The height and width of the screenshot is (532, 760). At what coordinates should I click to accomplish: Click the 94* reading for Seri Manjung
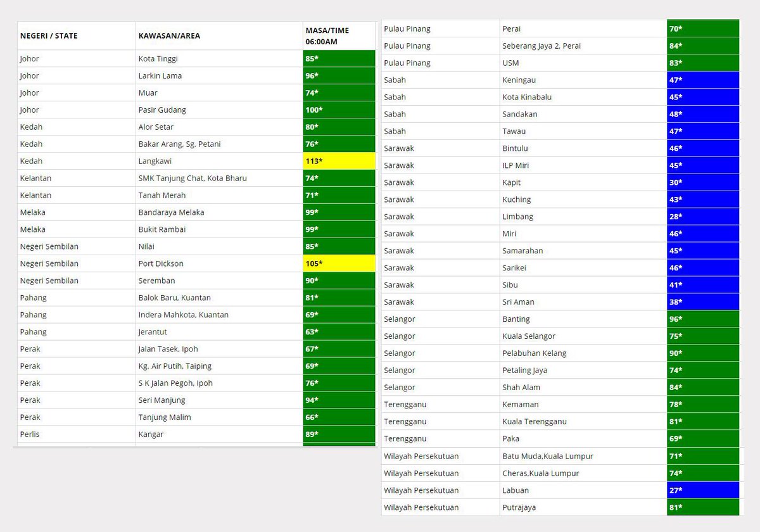(339, 401)
